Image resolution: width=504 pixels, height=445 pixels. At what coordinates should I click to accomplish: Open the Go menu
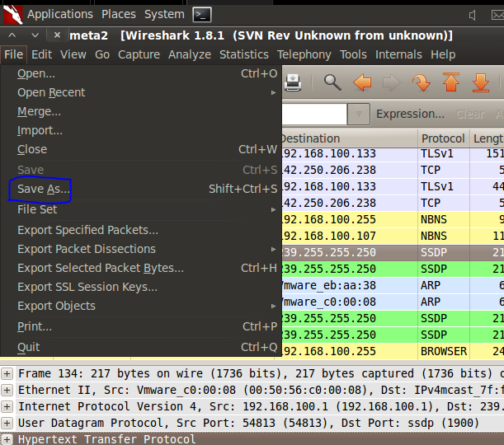(102, 54)
